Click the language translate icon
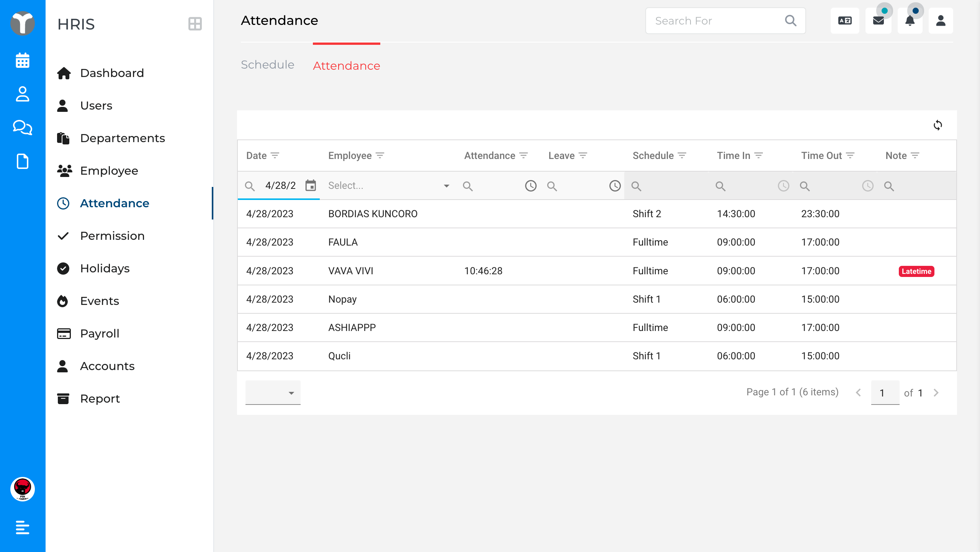This screenshot has width=980, height=552. coord(845,21)
